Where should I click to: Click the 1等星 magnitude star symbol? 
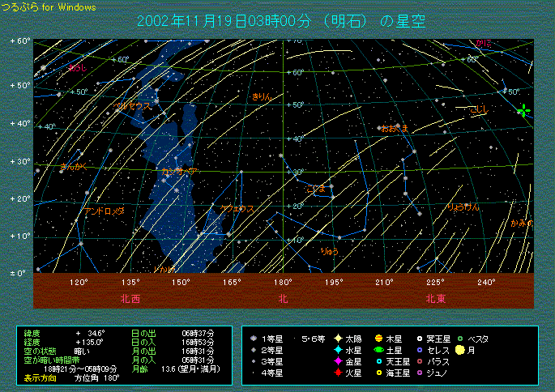254,339
